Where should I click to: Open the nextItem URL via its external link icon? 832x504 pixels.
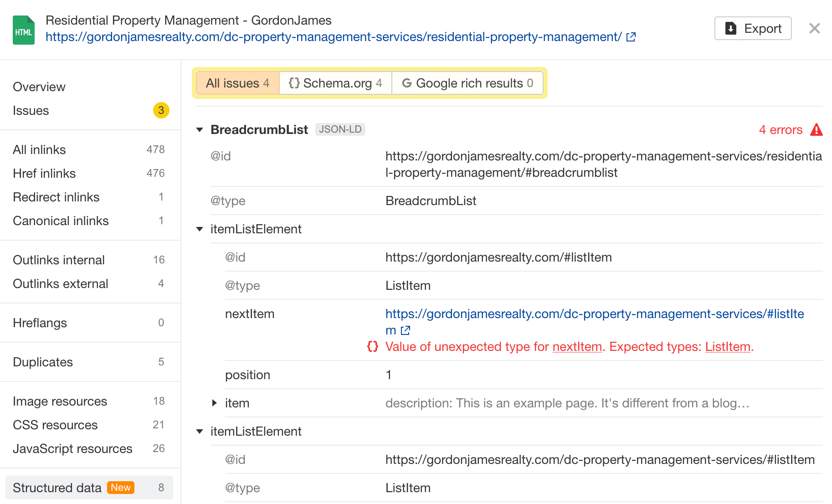pos(405,330)
